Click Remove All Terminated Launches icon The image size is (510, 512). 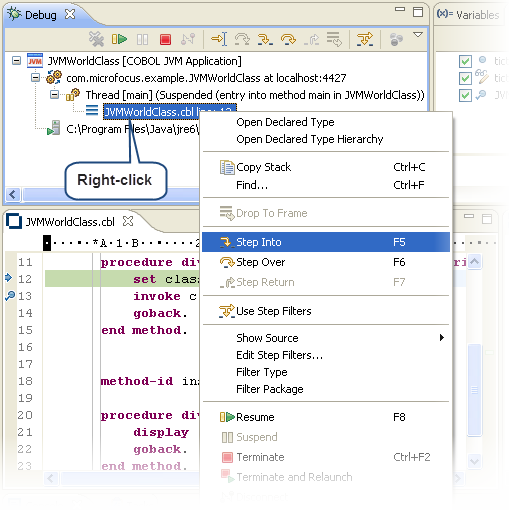point(96,39)
